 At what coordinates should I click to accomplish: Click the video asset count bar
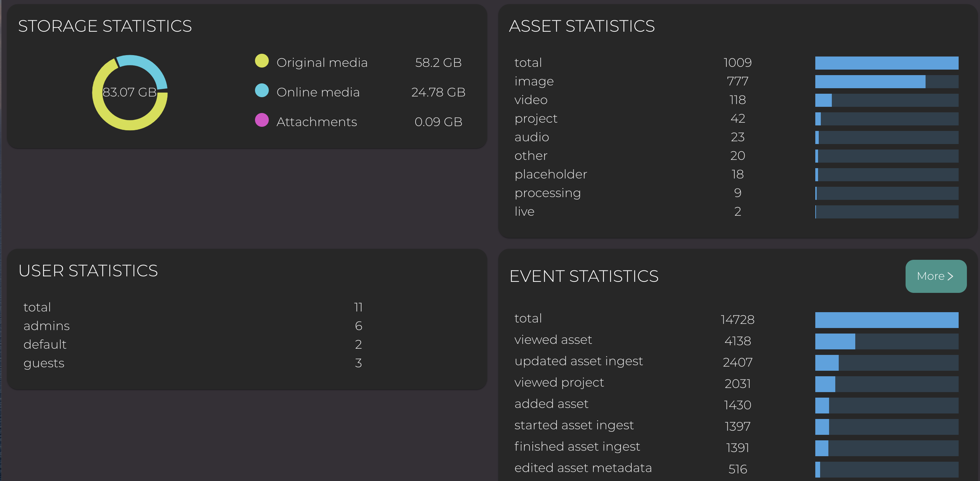pos(823,101)
